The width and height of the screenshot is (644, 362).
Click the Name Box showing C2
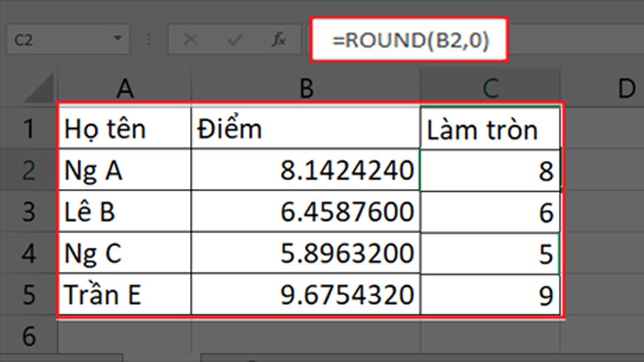[x=68, y=39]
